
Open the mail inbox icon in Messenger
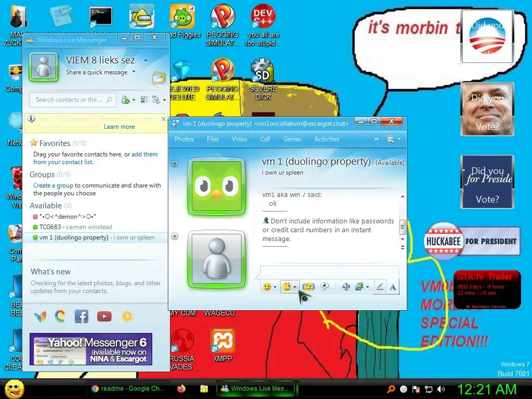(x=159, y=78)
